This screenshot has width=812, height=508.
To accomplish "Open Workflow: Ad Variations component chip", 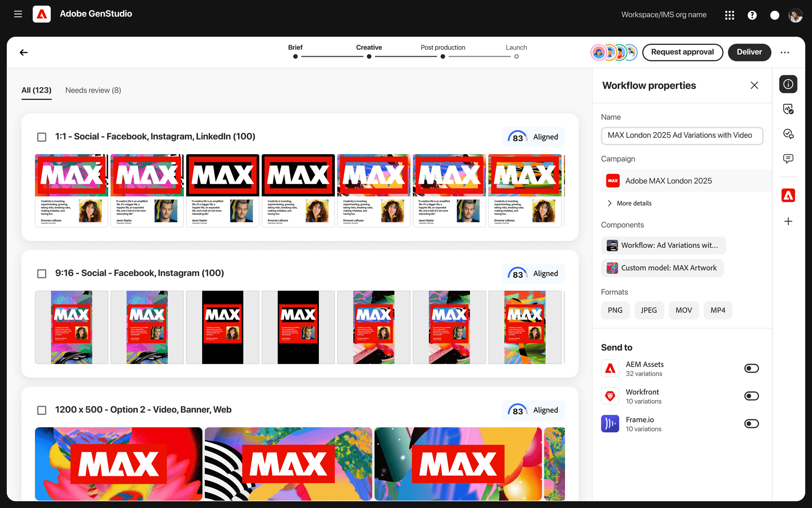I will pos(663,246).
